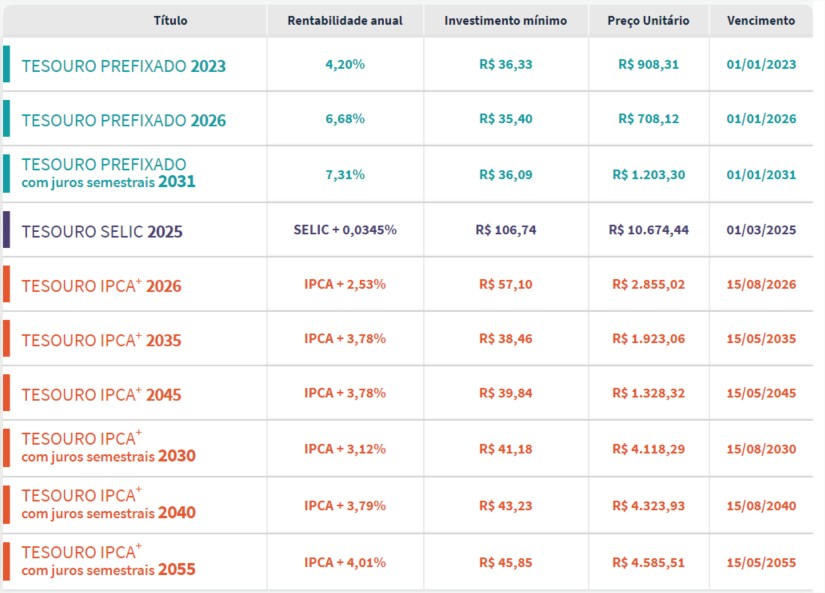Open Tesouro IPCA+ com juros semestrais 2030

point(108,447)
